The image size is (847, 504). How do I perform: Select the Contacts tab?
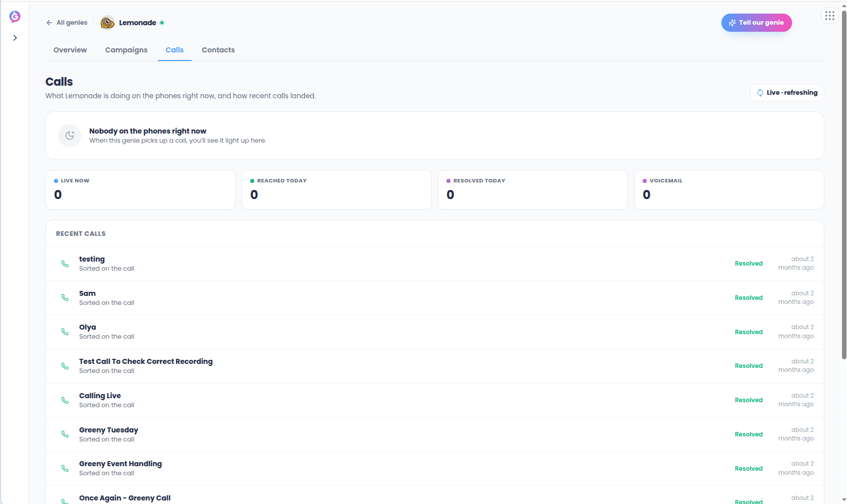[x=218, y=50]
